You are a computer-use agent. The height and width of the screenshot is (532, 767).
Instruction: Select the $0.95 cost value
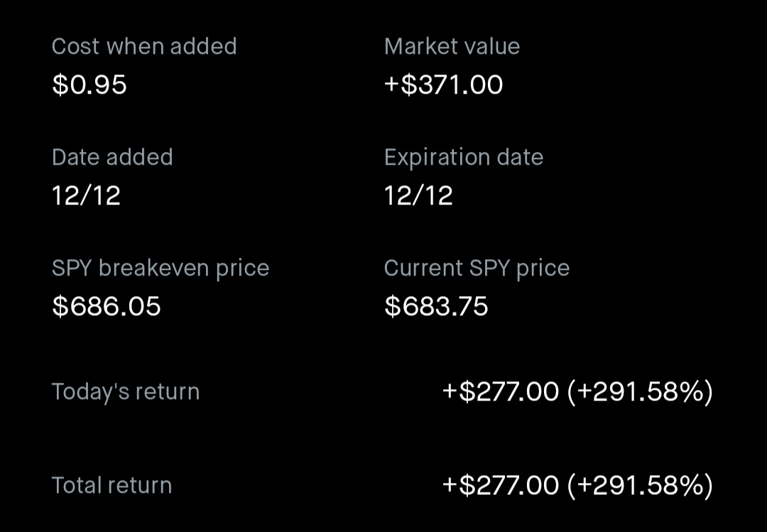tap(89, 85)
